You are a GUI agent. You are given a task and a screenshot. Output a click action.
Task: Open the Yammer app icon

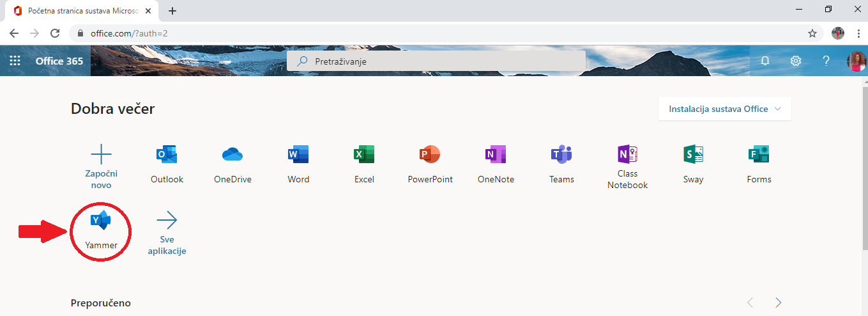point(101,221)
